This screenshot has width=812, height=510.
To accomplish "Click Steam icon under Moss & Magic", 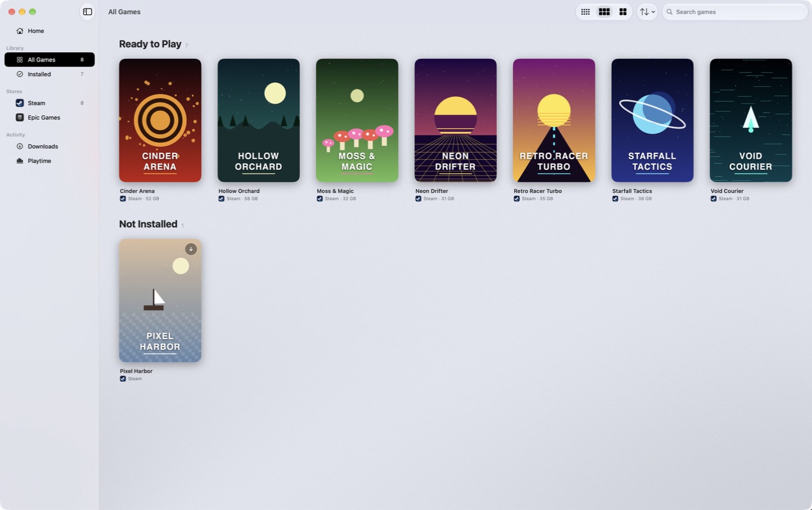I will click(x=320, y=199).
